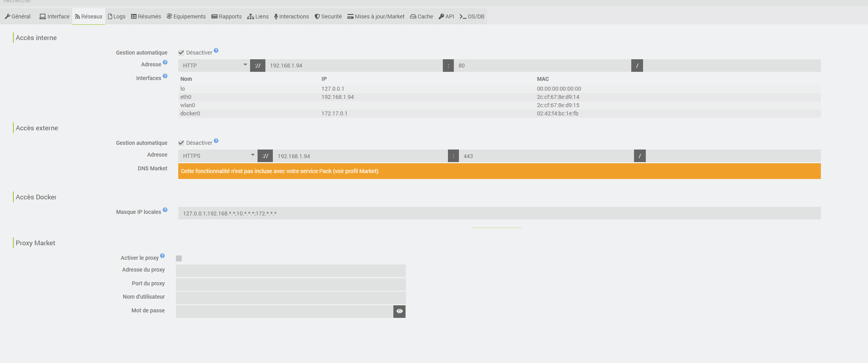868x363 pixels.
Task: Click the 'Accès externe' section heading
Action: [x=37, y=128]
